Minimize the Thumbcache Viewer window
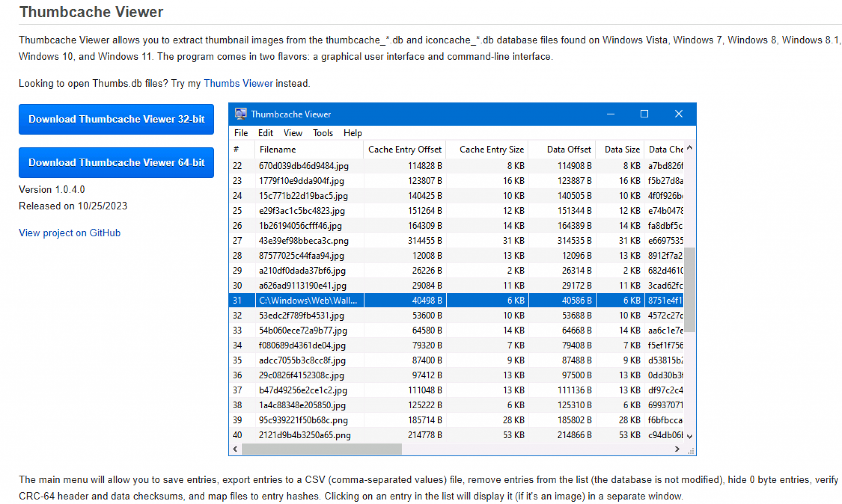 click(611, 114)
